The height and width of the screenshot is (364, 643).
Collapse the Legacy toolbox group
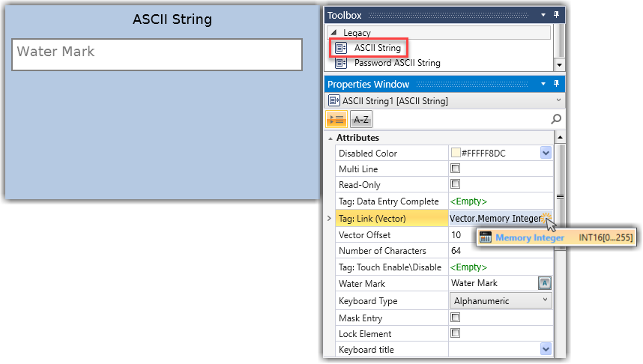coord(334,34)
